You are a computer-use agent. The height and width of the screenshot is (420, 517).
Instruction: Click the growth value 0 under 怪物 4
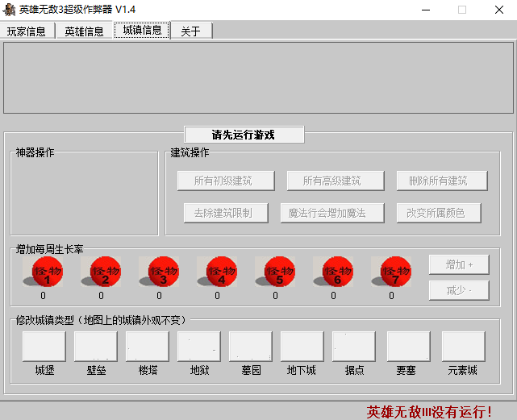click(217, 295)
